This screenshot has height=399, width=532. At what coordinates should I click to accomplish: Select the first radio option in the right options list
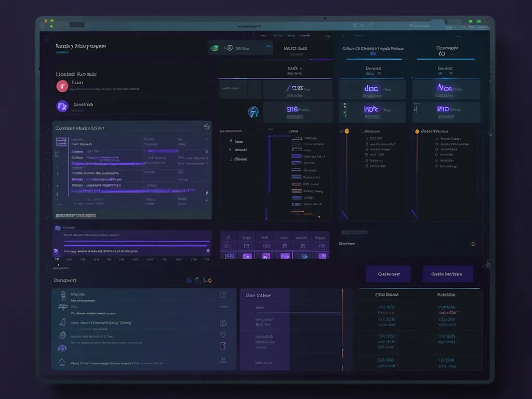pos(436,138)
